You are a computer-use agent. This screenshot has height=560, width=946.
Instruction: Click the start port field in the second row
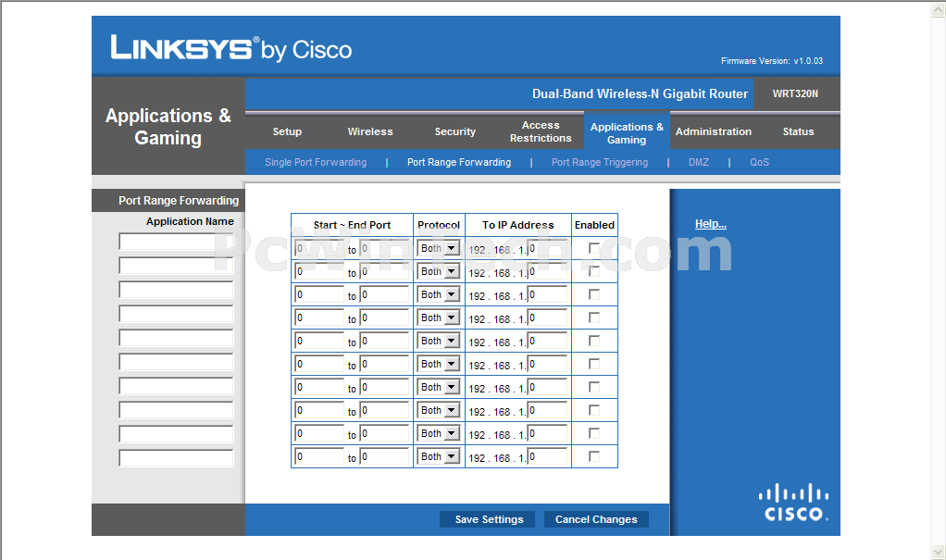319,271
